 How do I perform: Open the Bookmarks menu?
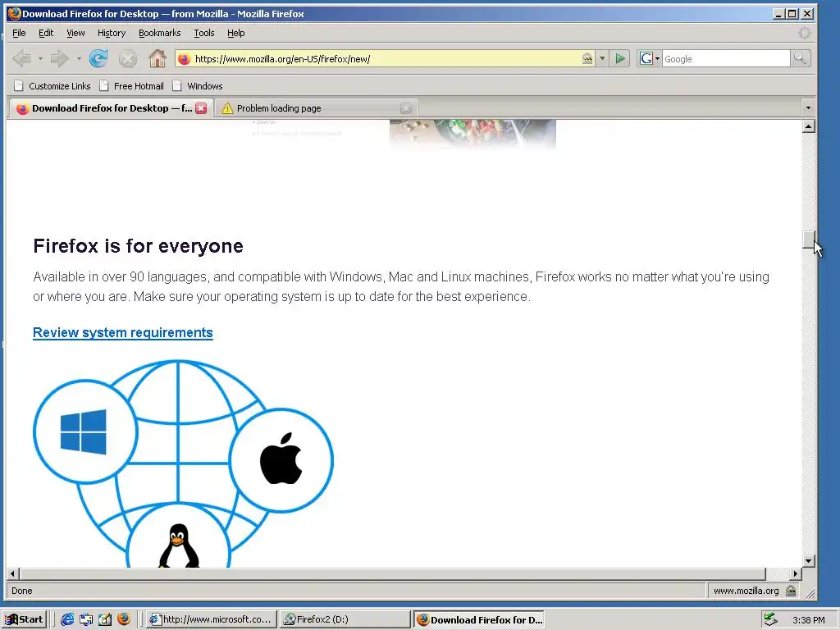click(x=160, y=33)
